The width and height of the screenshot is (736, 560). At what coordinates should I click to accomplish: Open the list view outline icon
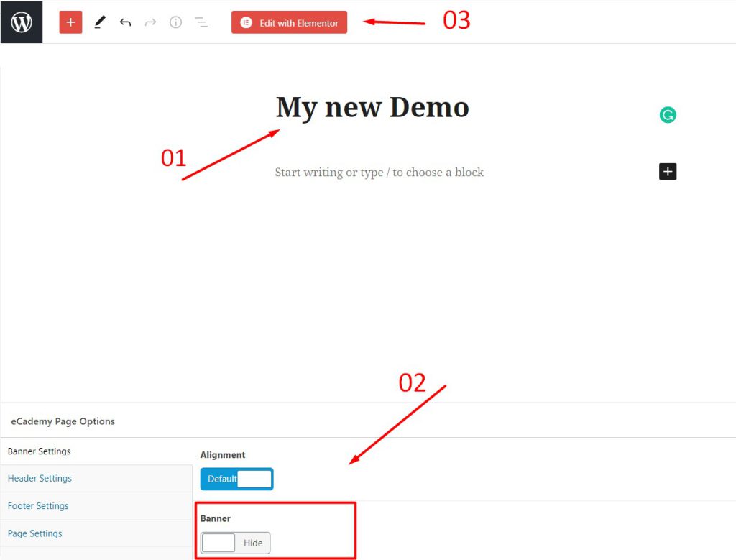pos(202,22)
